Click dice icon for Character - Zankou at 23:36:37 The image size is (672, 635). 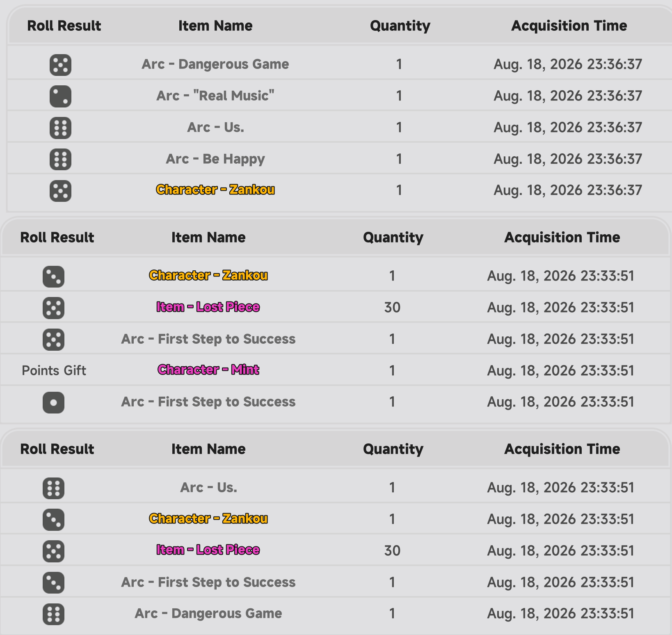pos(60,191)
